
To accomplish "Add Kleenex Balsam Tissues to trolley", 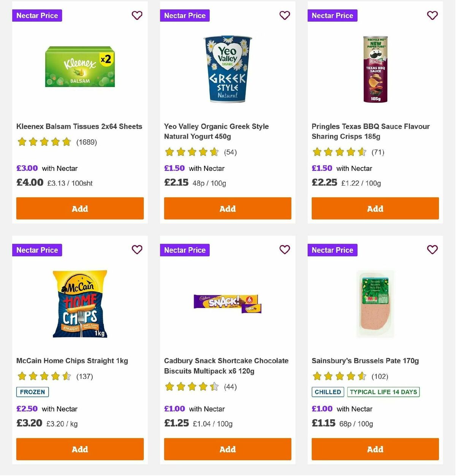I will point(80,208).
